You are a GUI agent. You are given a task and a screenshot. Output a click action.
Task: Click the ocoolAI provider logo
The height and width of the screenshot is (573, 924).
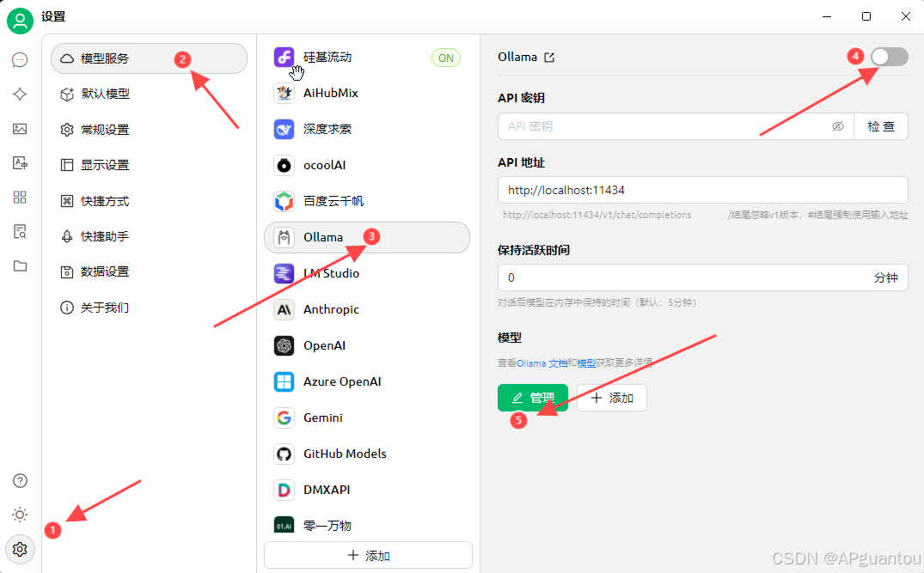coord(284,166)
